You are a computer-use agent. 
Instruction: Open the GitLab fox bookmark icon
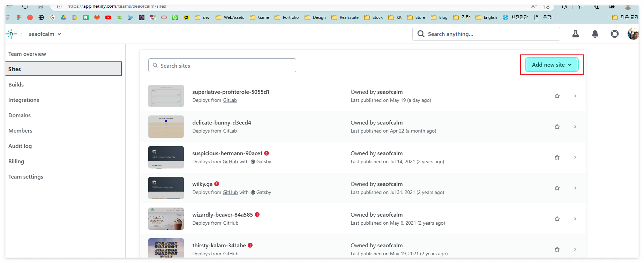97,17
